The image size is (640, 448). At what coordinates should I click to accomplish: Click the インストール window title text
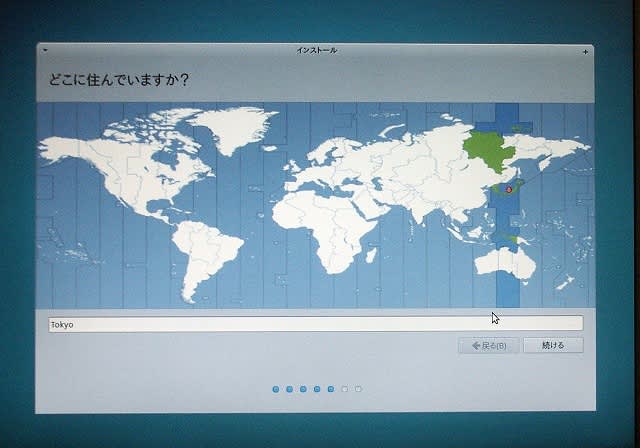pos(318,49)
